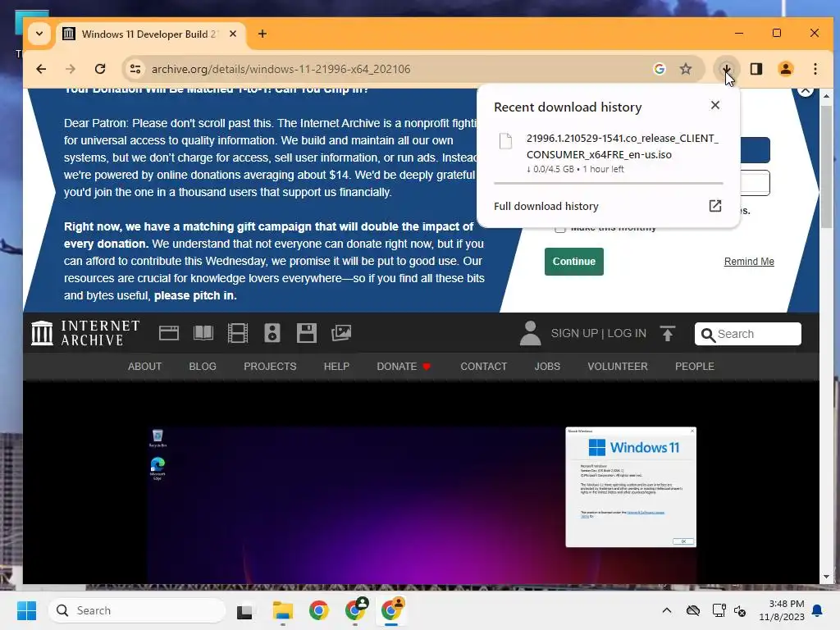This screenshot has width=840, height=630.
Task: Open the first Chrome taskbar icon
Action: (x=319, y=610)
